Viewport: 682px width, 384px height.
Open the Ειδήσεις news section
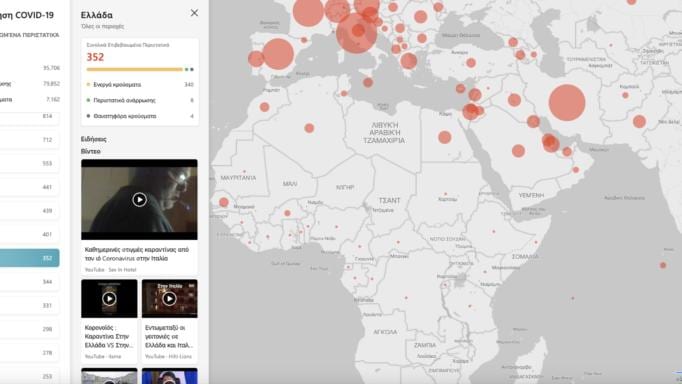(94, 139)
